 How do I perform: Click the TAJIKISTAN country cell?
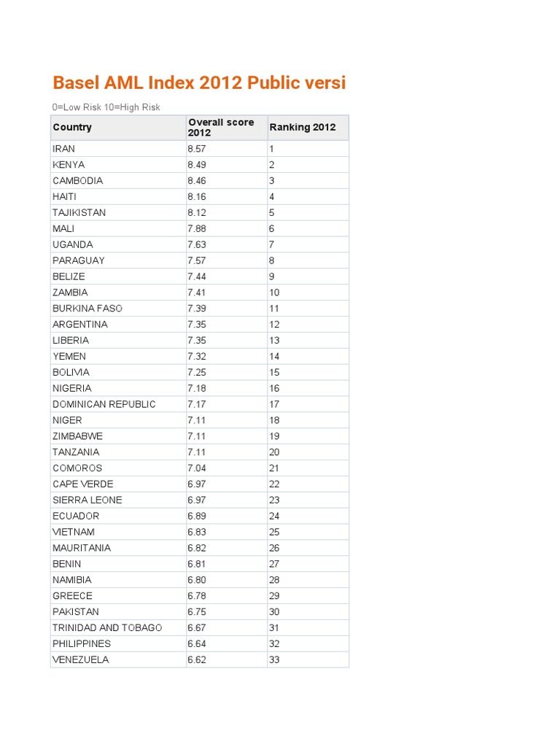79,213
